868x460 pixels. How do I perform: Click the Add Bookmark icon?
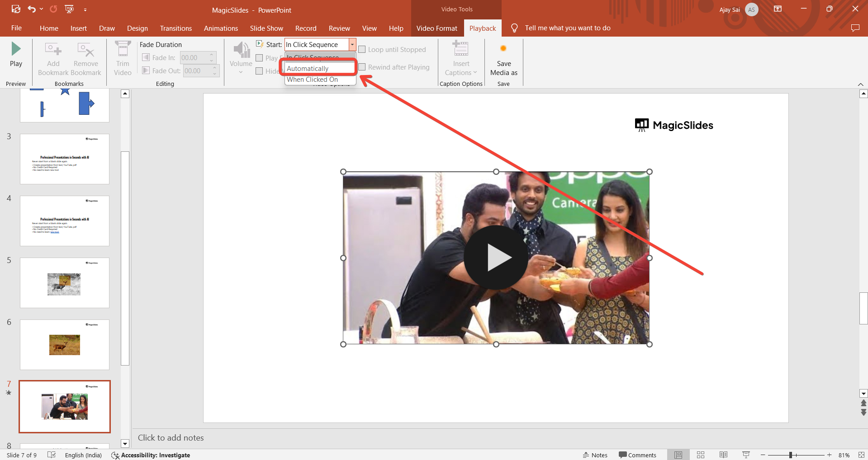click(x=53, y=49)
